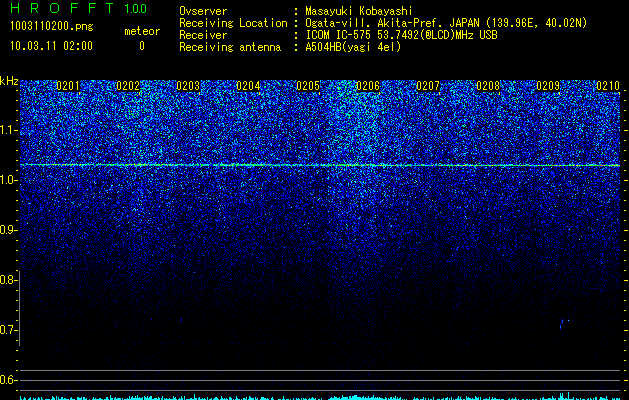Click the 0207 time marker
629x400 pixels.
(x=428, y=86)
